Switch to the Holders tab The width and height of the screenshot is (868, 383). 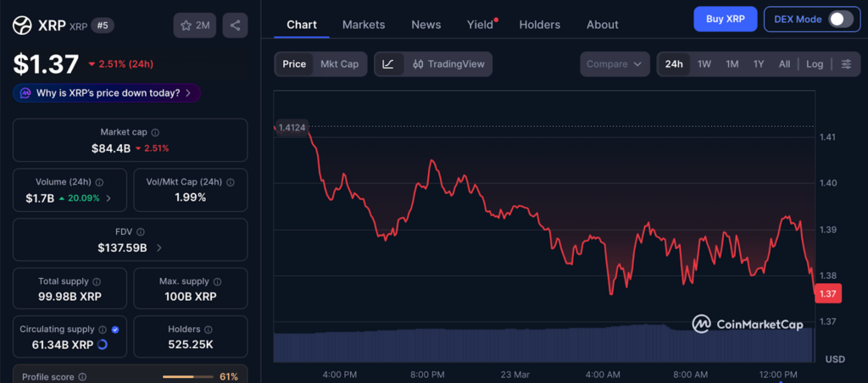(540, 25)
